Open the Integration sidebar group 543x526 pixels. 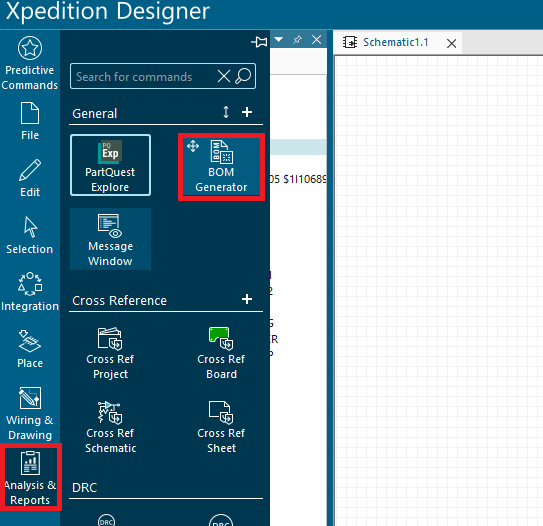pyautogui.click(x=30, y=292)
